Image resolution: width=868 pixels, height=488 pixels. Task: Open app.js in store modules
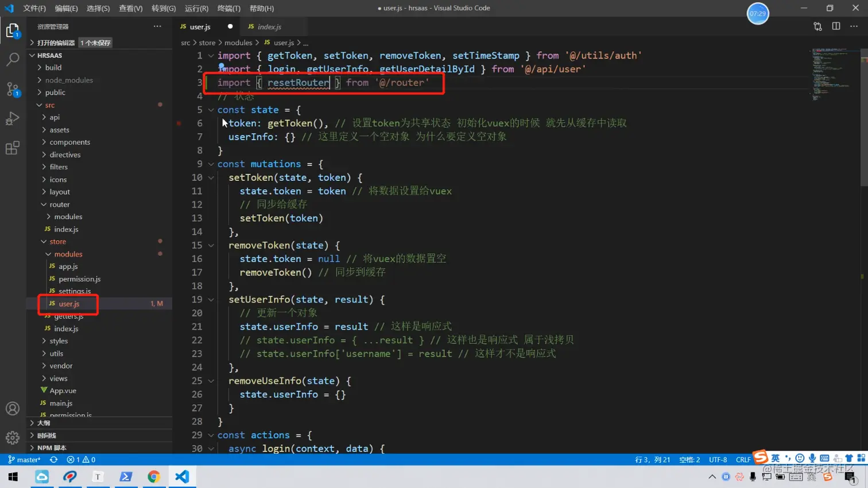click(99, 266)
